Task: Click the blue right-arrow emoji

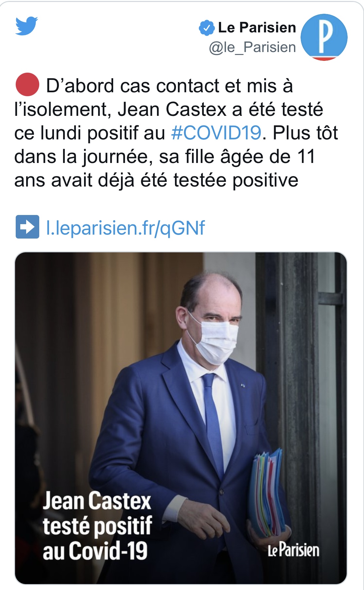Action: click(27, 227)
